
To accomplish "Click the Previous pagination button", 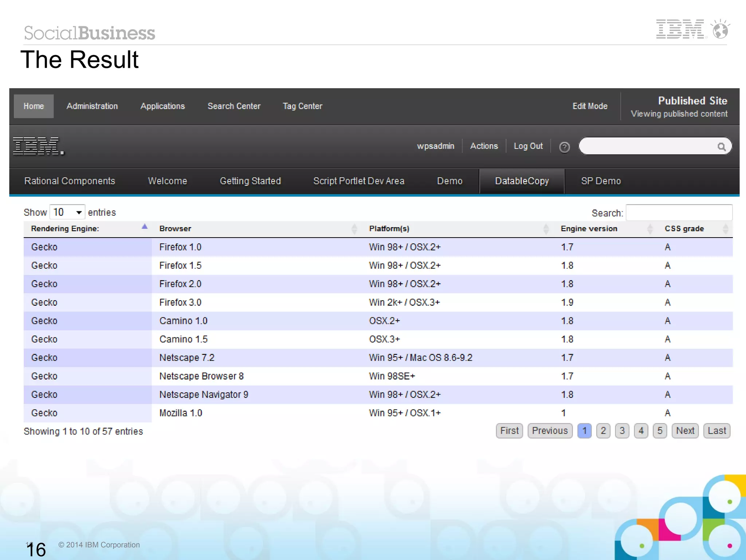I will tap(550, 431).
